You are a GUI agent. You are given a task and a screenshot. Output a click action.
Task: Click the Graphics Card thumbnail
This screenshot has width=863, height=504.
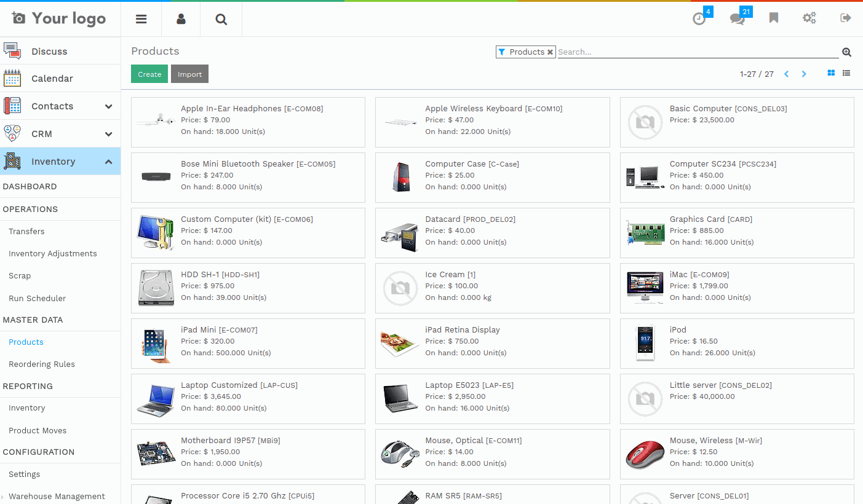point(645,234)
